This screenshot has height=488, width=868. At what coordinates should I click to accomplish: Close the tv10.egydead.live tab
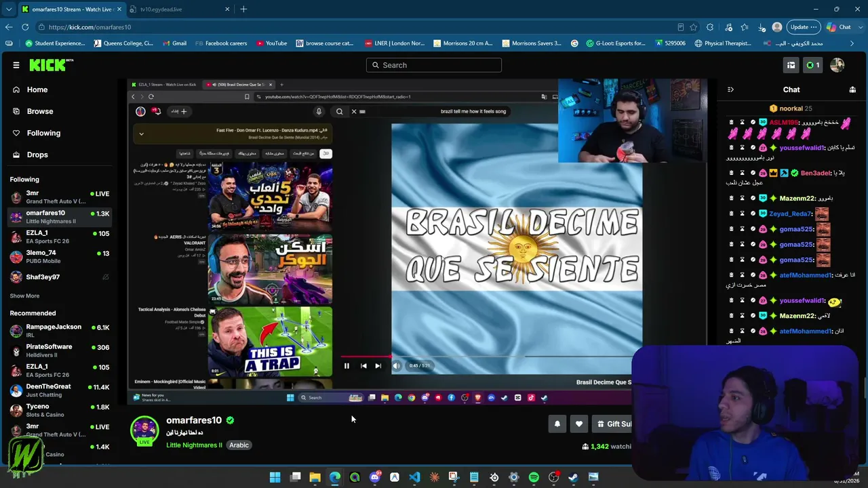point(226,9)
